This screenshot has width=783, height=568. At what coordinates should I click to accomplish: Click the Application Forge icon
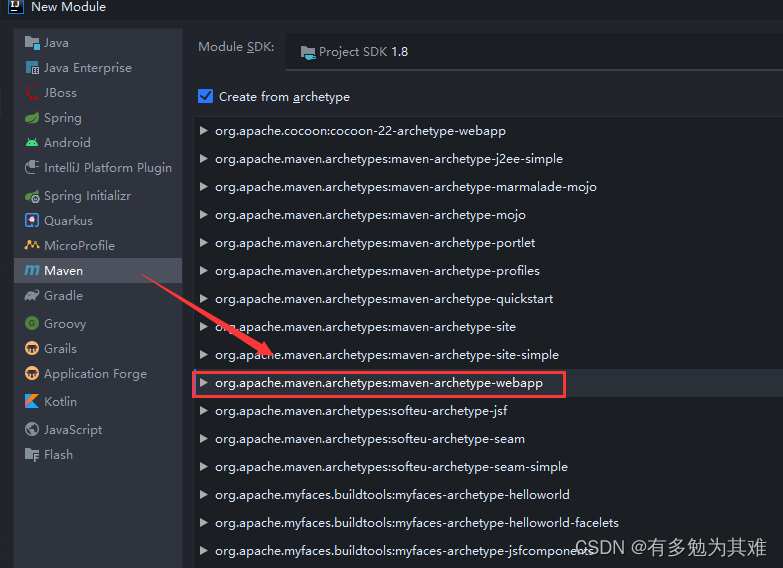[32, 373]
